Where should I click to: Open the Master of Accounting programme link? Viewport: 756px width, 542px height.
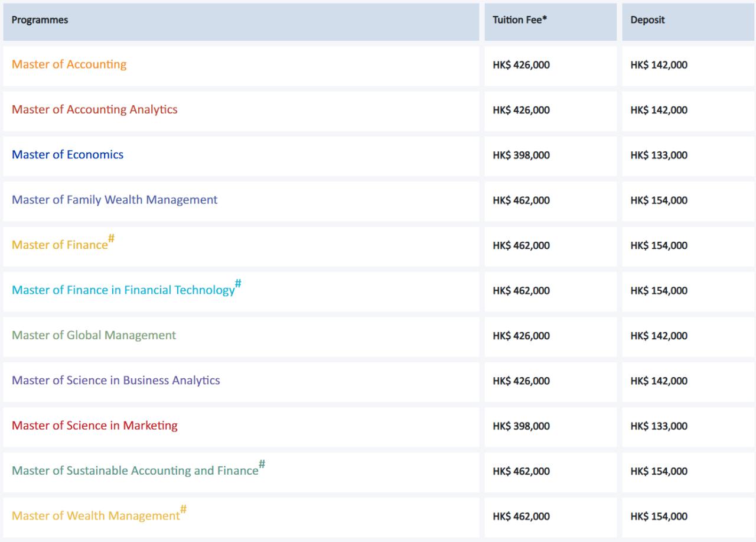pyautogui.click(x=69, y=64)
